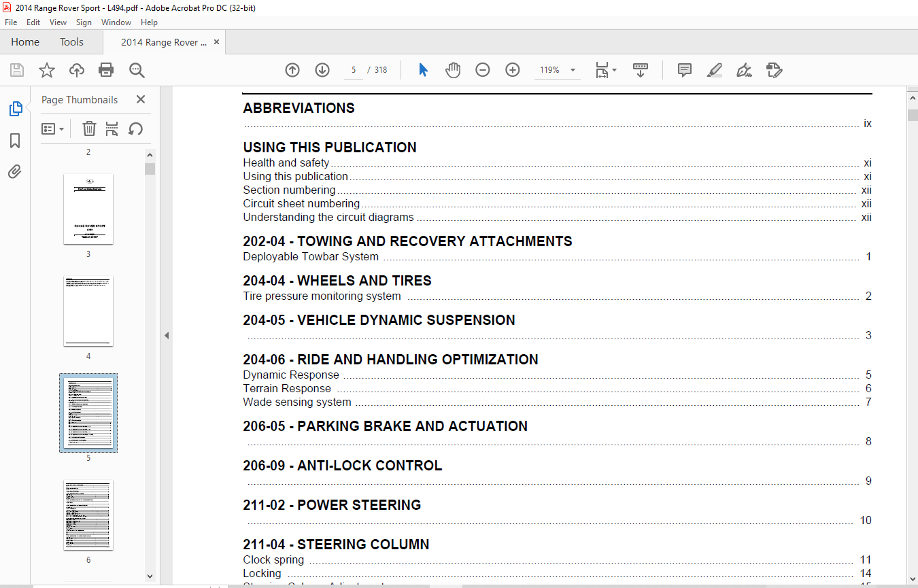Click '206-09 - ANTI-LOCK CONTROL' heading
This screenshot has width=918, height=588.
point(342,466)
